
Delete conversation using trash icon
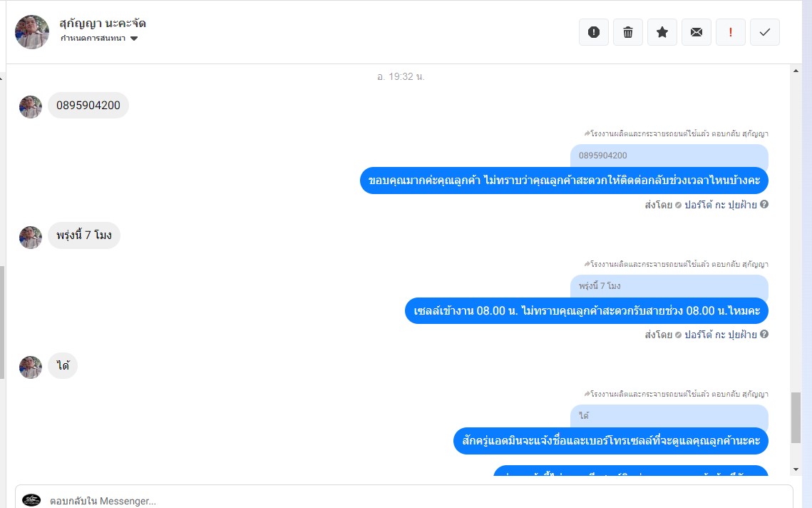coord(627,32)
